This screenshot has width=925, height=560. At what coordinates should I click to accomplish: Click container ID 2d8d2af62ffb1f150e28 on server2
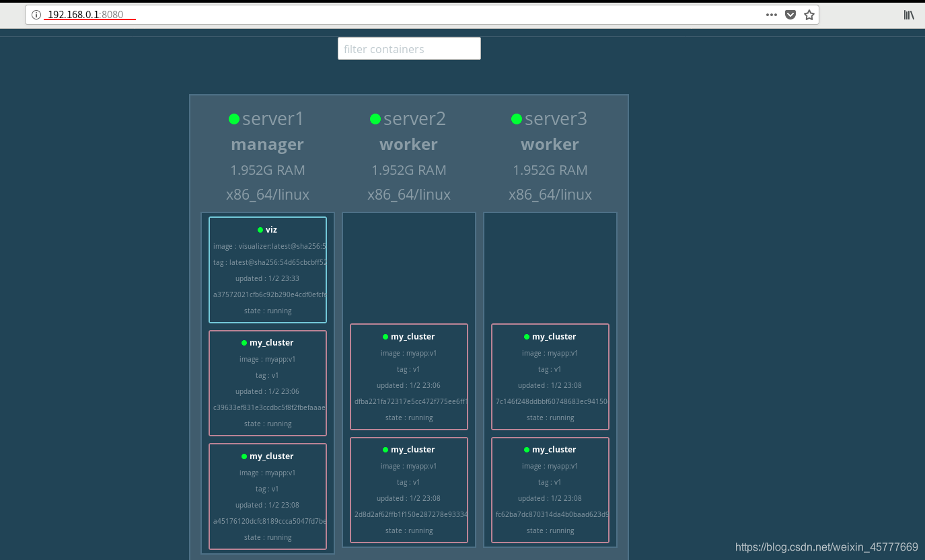411,515
